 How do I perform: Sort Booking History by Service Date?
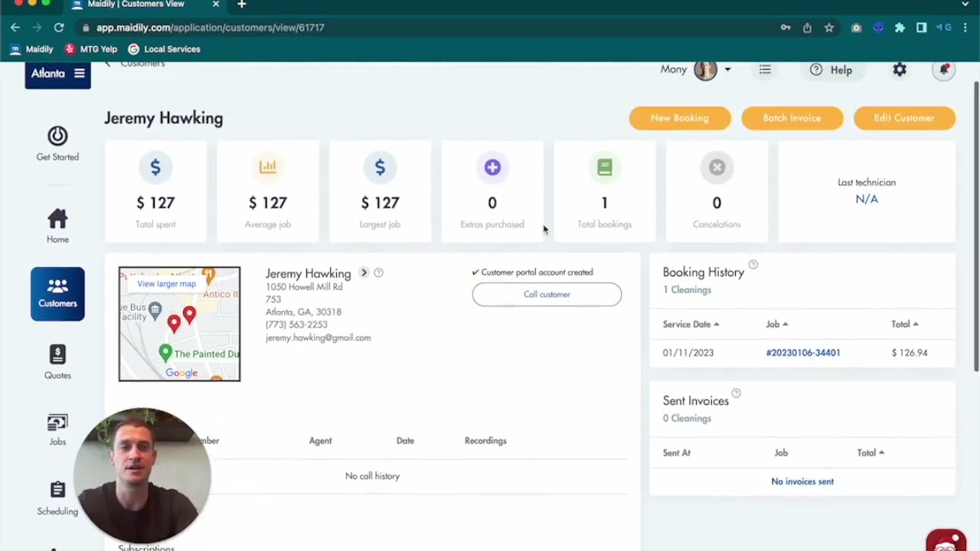(x=691, y=324)
